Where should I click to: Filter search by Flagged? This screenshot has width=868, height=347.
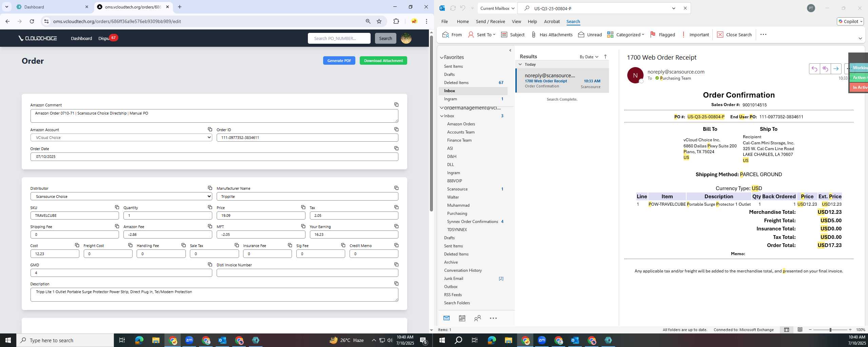[x=662, y=35]
